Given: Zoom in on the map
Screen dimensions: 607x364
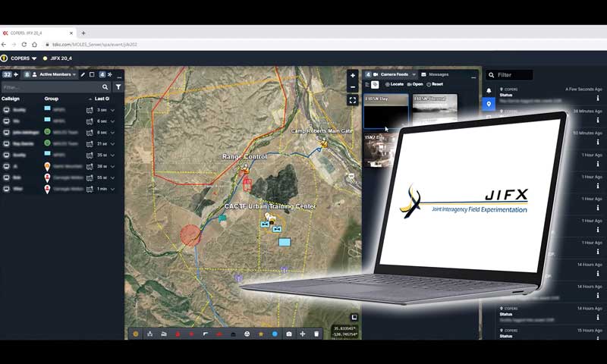Looking at the screenshot, I should pos(352,75).
